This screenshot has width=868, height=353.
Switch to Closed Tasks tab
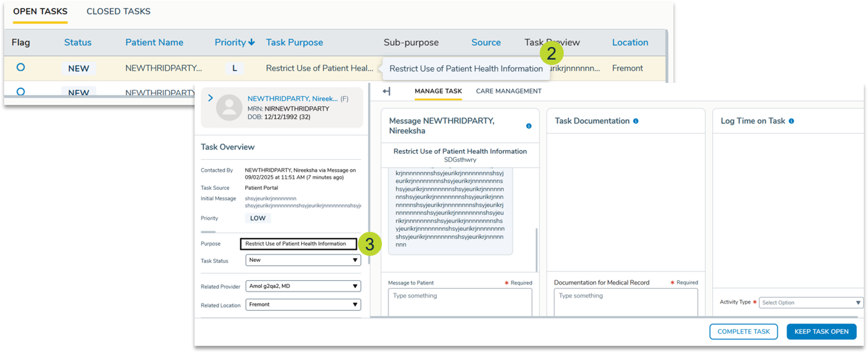pos(118,11)
